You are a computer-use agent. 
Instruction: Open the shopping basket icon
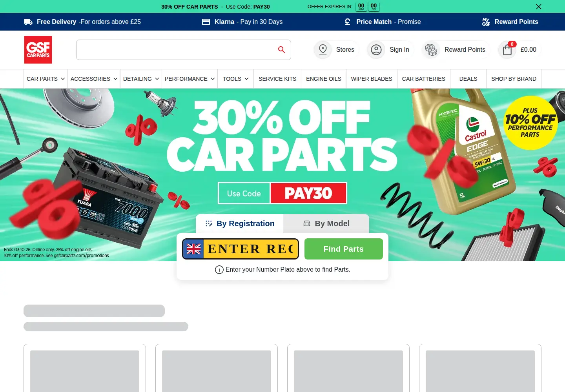point(507,50)
